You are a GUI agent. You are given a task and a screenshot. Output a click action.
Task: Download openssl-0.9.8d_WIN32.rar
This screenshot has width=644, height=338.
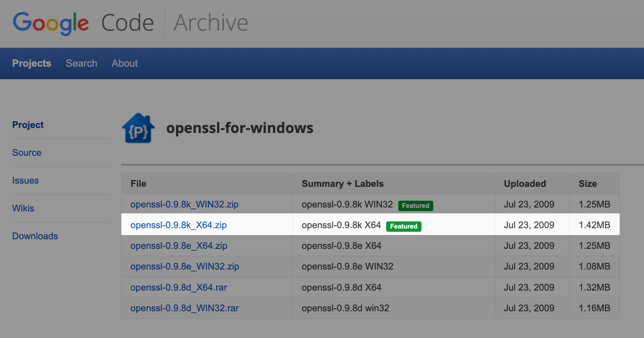185,308
